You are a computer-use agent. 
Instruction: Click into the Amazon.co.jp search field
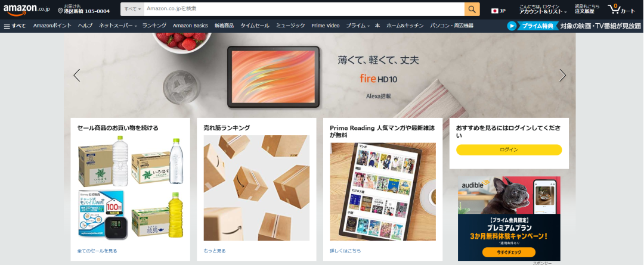pos(304,9)
